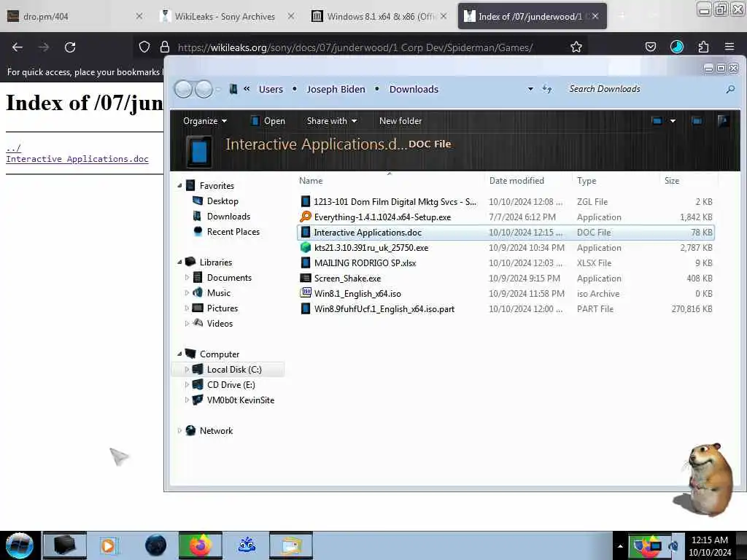Close the dro.pm/404 tab
Image resolution: width=747 pixels, height=560 pixels.
coord(139,16)
